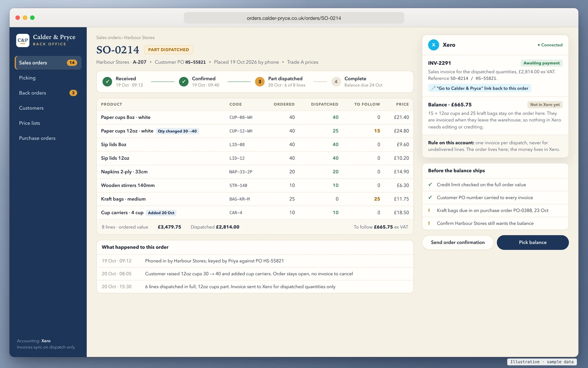Click the DISPATCHED column header
The width and height of the screenshot is (588, 368).
pos(325,105)
